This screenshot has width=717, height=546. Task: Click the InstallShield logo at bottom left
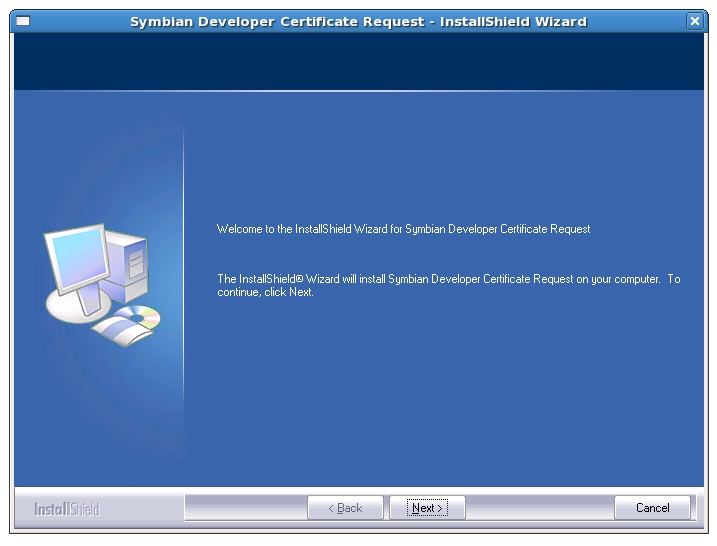point(67,509)
